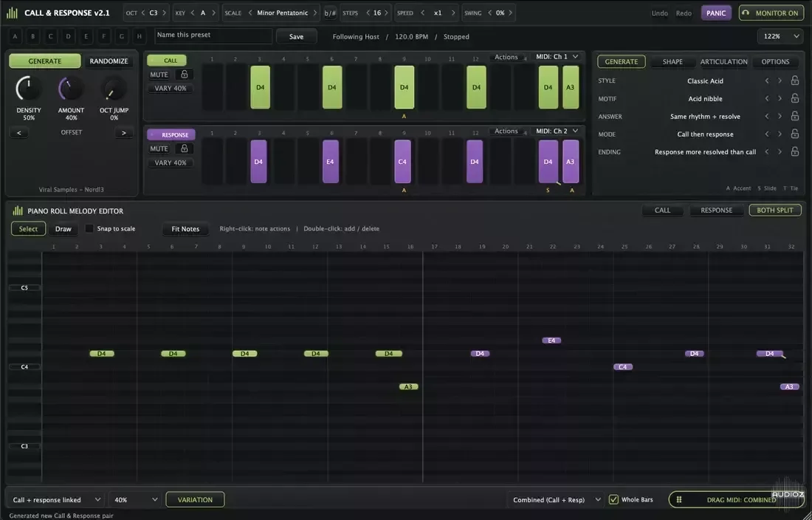Open Call + response linked dropdown
Screen dimensions: 812x520
56,500
